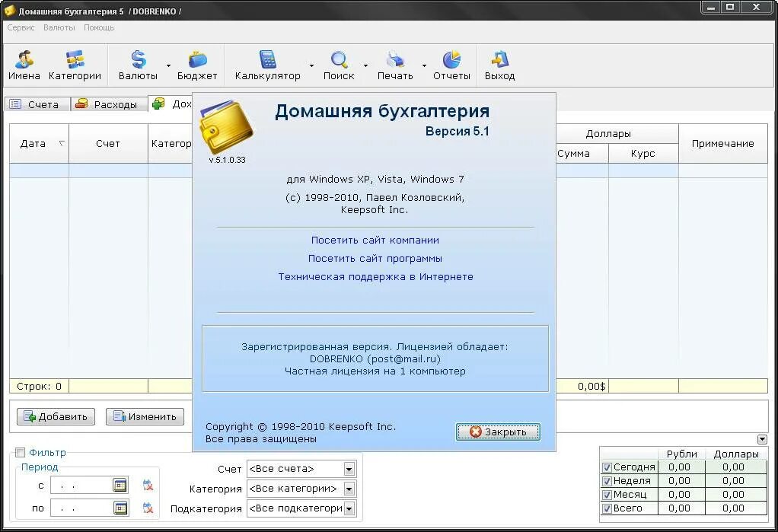The image size is (778, 532).
Task: Open the Поиск magnifier tool
Action: 339,65
